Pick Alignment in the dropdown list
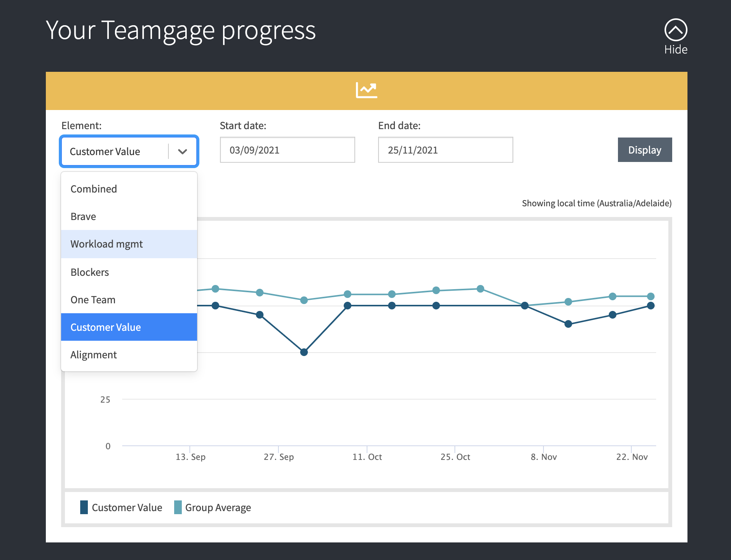731x560 pixels. pyautogui.click(x=129, y=354)
